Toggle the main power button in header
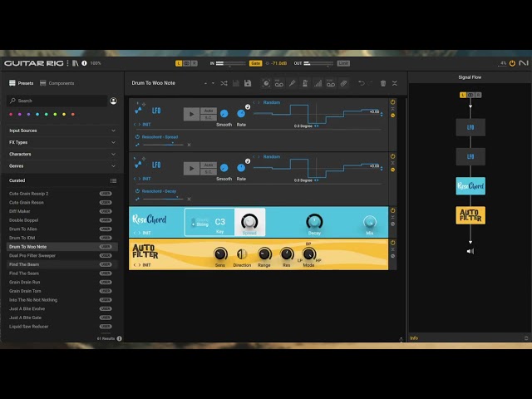Screen dimensions: 532x399 tap(512, 63)
